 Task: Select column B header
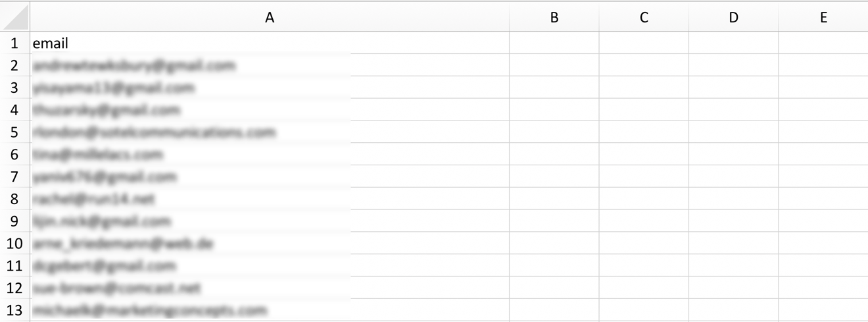pos(554,18)
